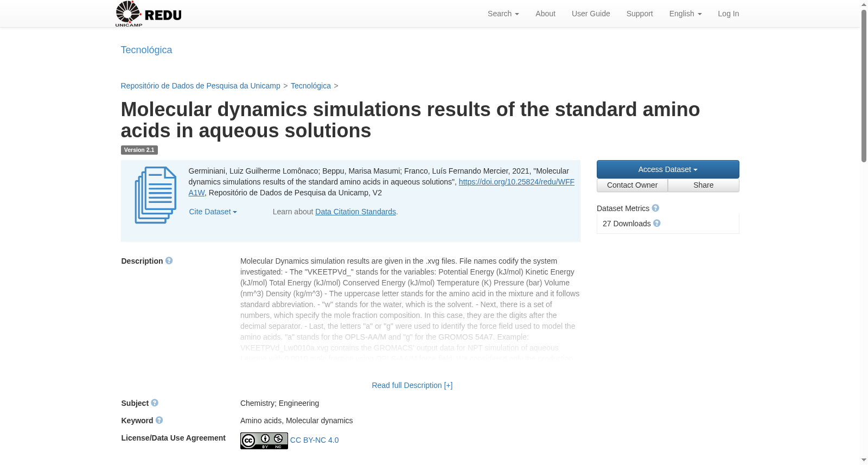Viewport: 868px width, 465px height.
Task: Open the CC BY-NC 4.0 license link
Action: point(315,440)
